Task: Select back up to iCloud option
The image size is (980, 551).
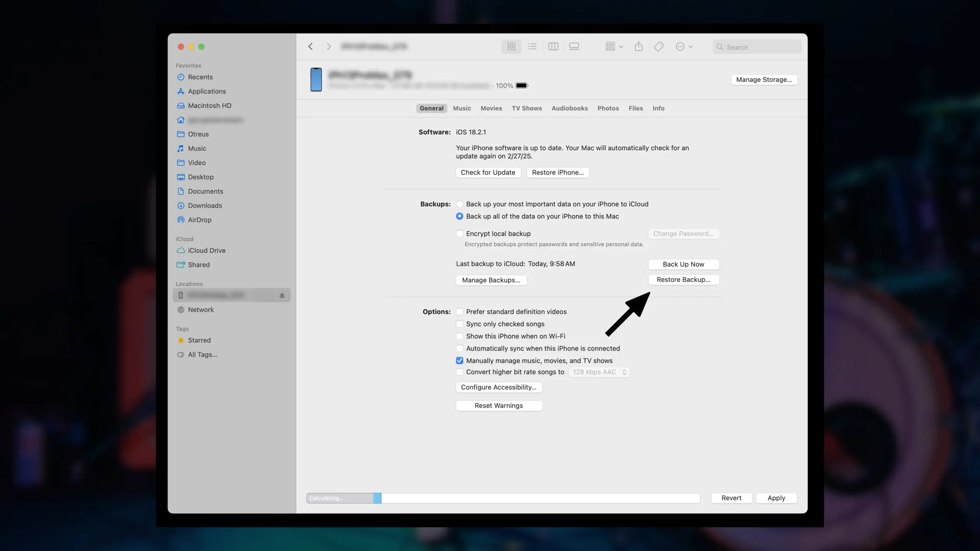Action: point(459,204)
